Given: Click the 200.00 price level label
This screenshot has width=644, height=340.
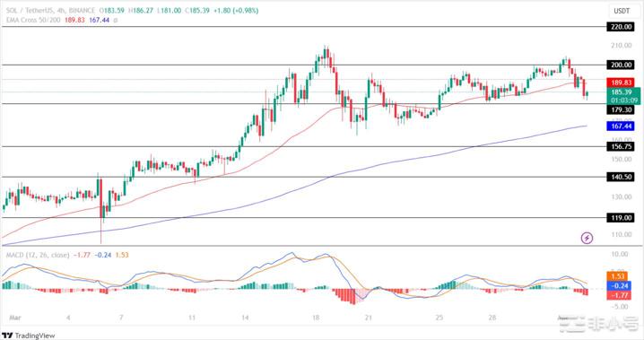Looking at the screenshot, I should pyautogui.click(x=622, y=65).
